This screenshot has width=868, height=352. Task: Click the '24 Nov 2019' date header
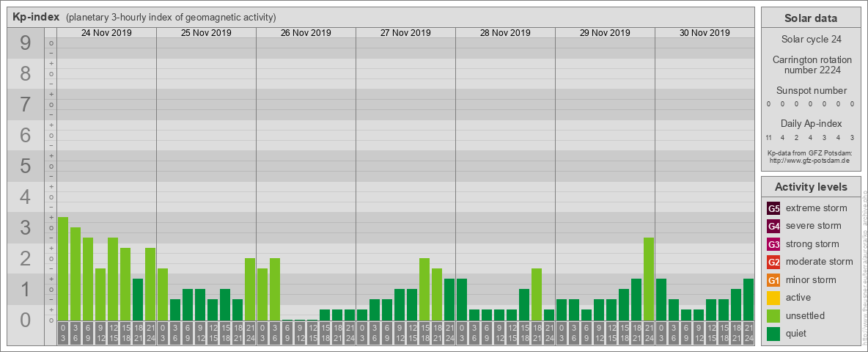[106, 33]
